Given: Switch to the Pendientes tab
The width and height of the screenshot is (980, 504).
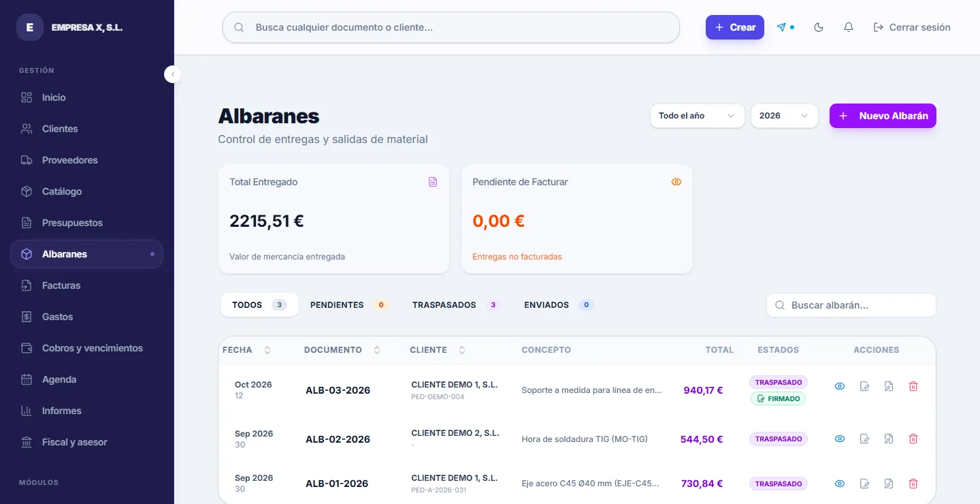Looking at the screenshot, I should (348, 305).
